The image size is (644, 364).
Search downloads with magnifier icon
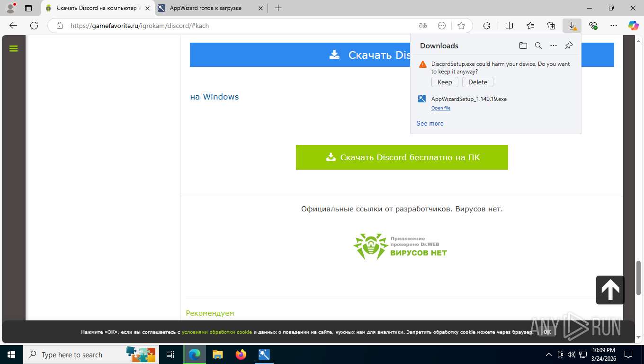pyautogui.click(x=538, y=45)
